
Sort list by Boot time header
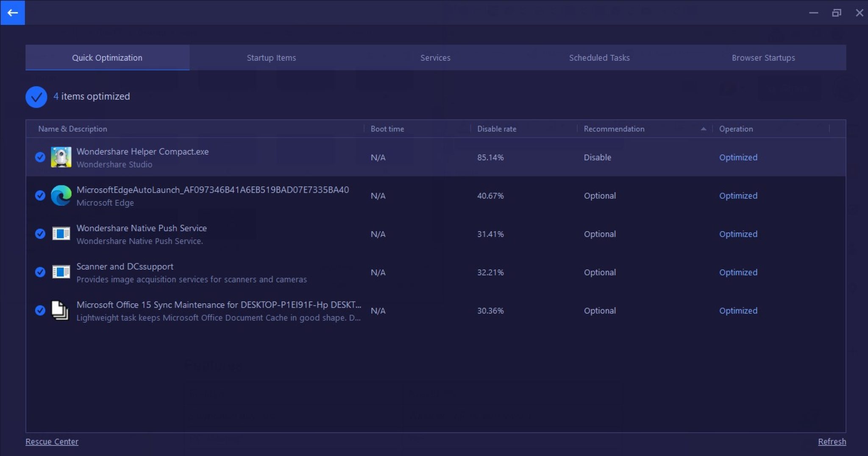tap(387, 129)
